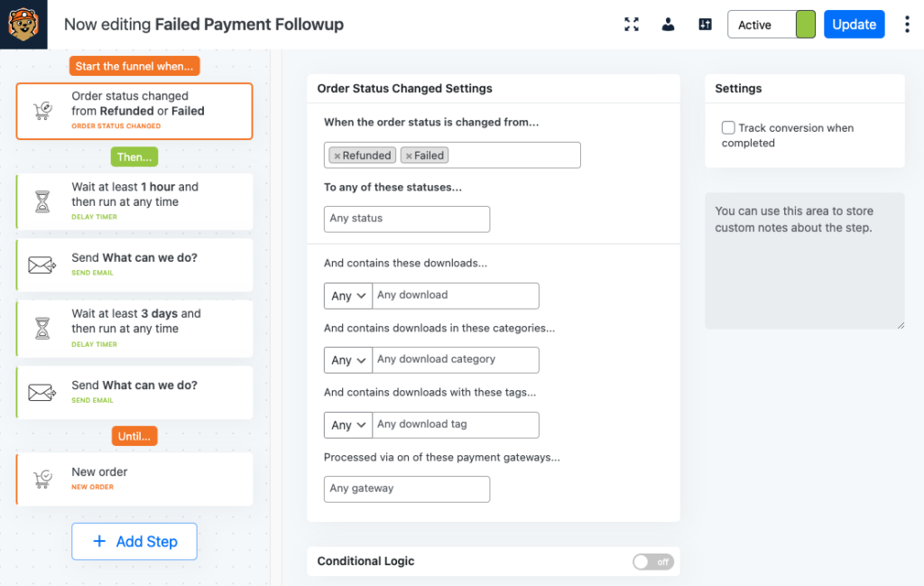The height and width of the screenshot is (586, 924).
Task: Click the Add Step button
Action: coord(134,541)
